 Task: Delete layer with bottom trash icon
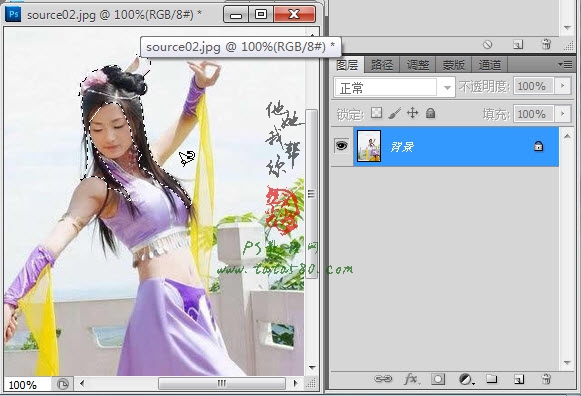click(546, 379)
